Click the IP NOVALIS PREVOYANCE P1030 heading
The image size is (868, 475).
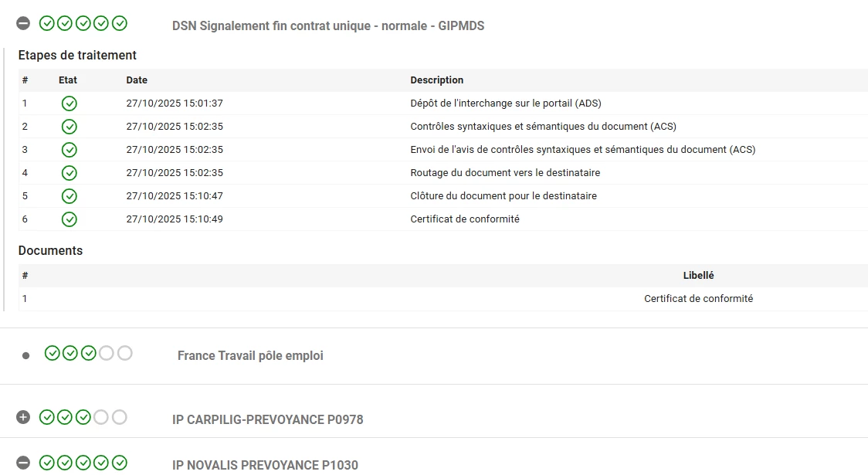click(x=265, y=465)
